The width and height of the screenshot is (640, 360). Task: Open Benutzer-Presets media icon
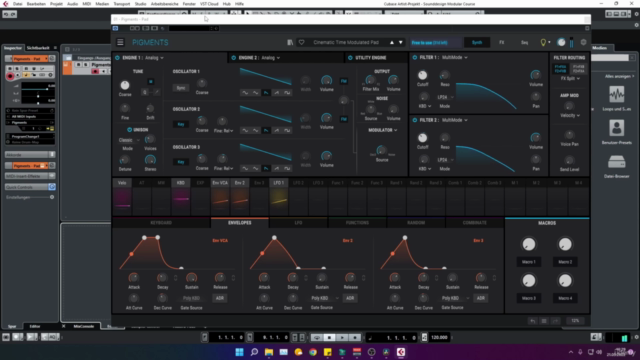click(x=616, y=129)
